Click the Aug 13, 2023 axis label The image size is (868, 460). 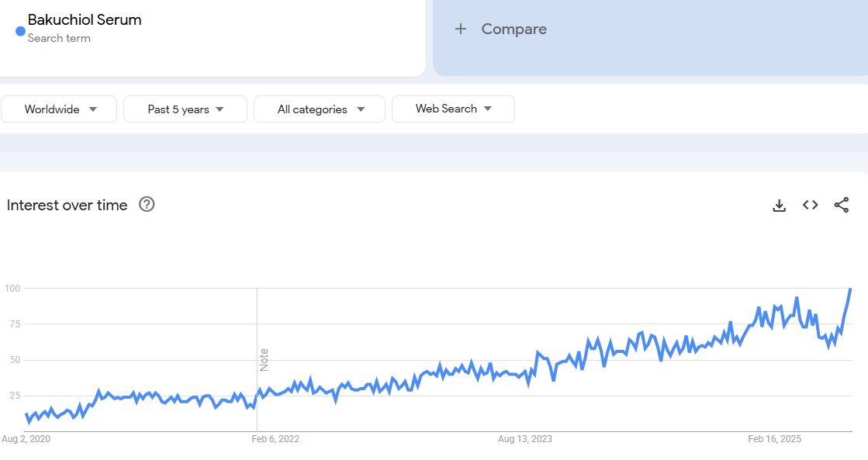pyautogui.click(x=525, y=439)
